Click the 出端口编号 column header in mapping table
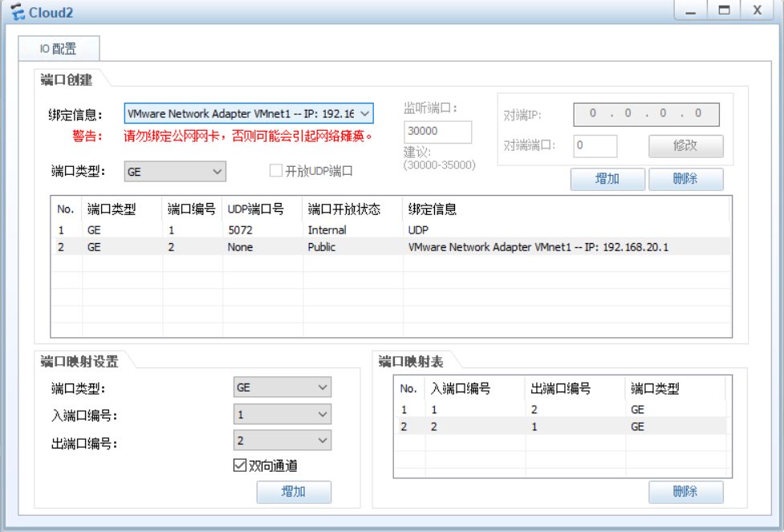This screenshot has width=784, height=532. point(575,388)
